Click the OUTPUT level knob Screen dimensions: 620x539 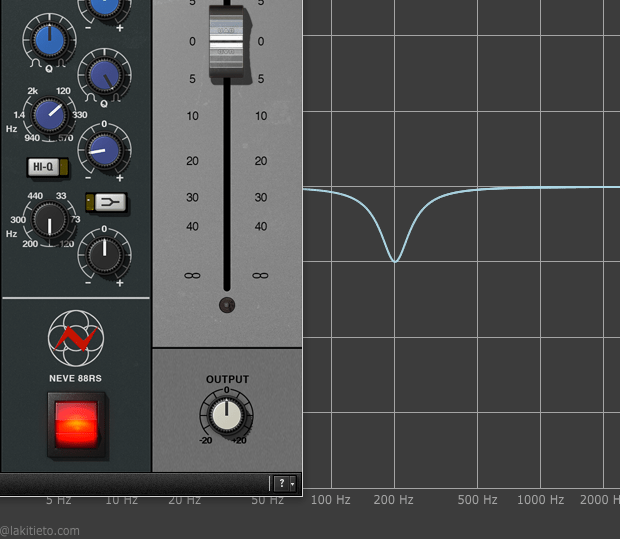(x=227, y=414)
